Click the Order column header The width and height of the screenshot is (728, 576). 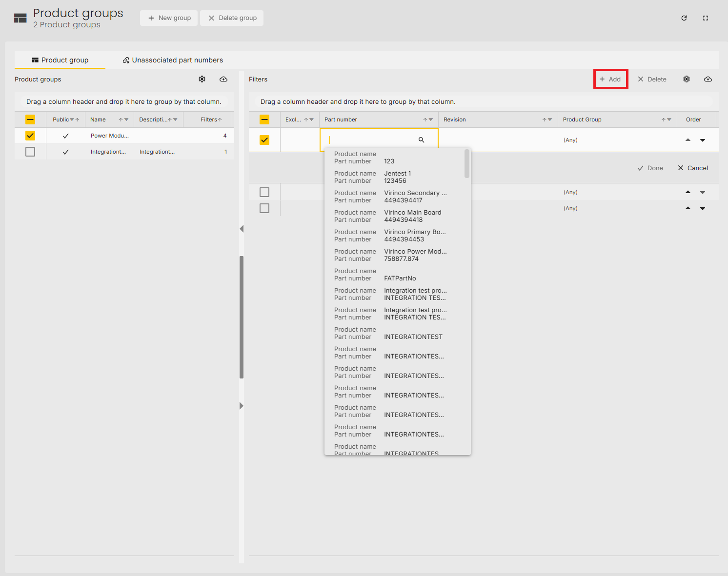click(693, 119)
